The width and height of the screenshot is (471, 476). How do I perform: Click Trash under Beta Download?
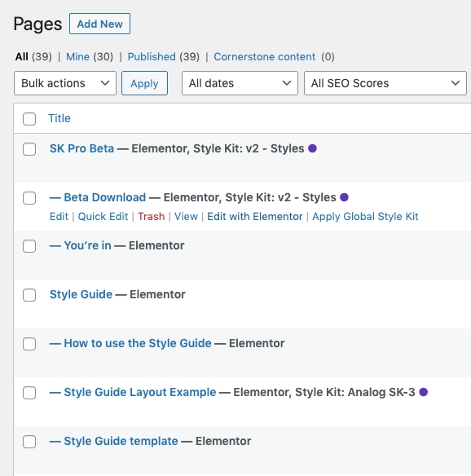coord(151,217)
